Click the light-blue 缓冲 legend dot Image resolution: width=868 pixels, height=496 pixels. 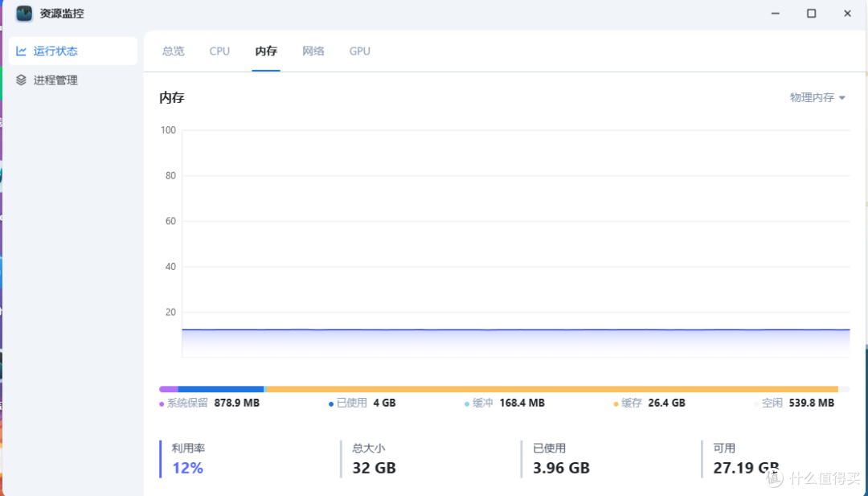[x=467, y=404]
